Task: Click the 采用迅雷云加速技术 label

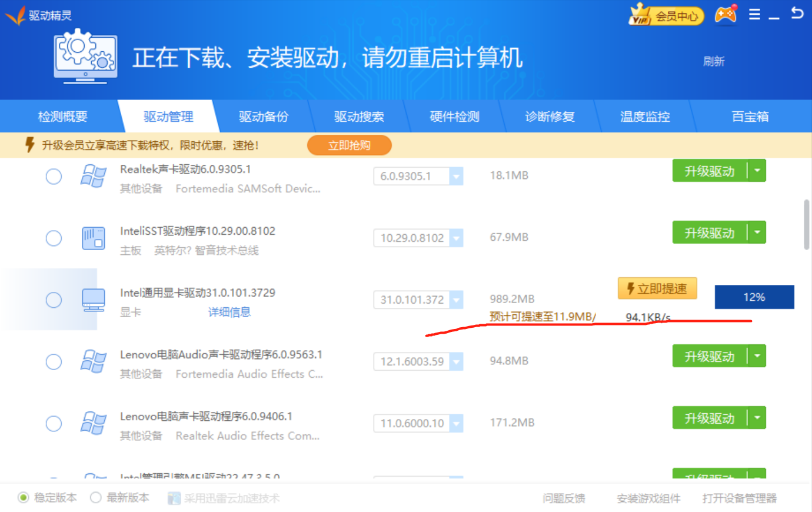Action: coord(232,498)
